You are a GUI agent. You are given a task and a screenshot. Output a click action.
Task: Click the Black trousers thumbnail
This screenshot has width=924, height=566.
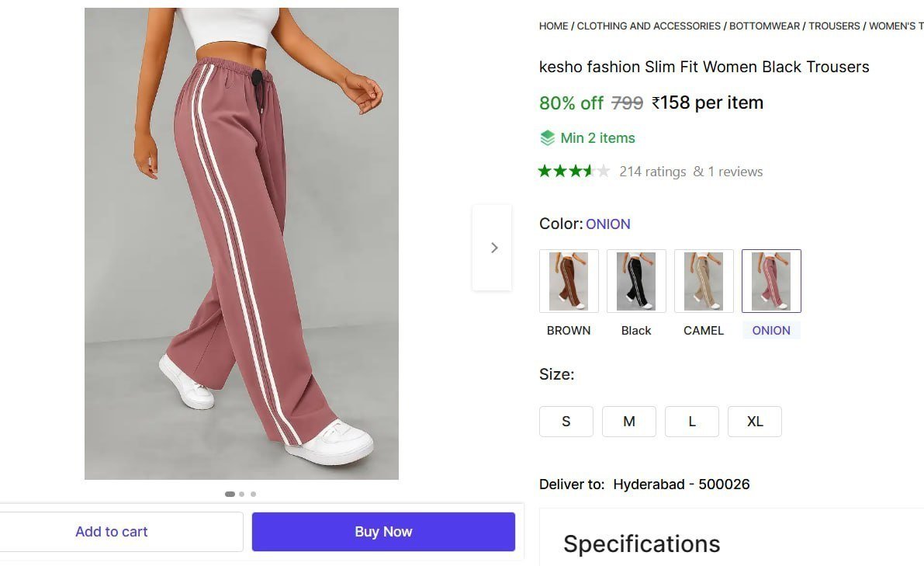point(636,281)
